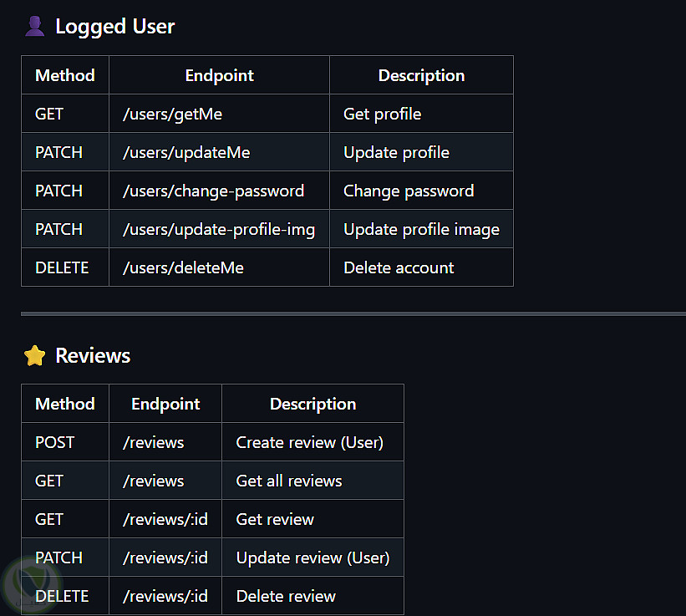Click the user silhouette icon beside Logged User
Image resolution: width=686 pixels, height=616 pixels.
click(x=34, y=27)
